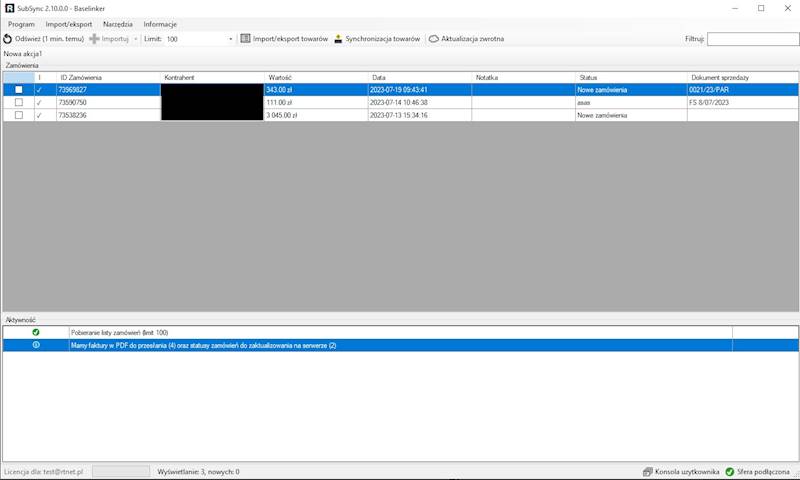This screenshot has width=800, height=480.
Task: Select order ID 73590750 cell
Action: (108, 103)
